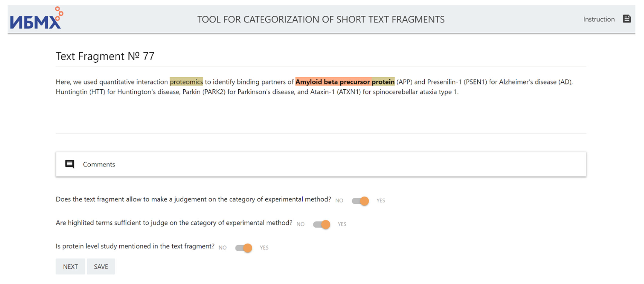This screenshot has width=644, height=284.
Task: Open the Instruction link in header
Action: pyautogui.click(x=599, y=19)
